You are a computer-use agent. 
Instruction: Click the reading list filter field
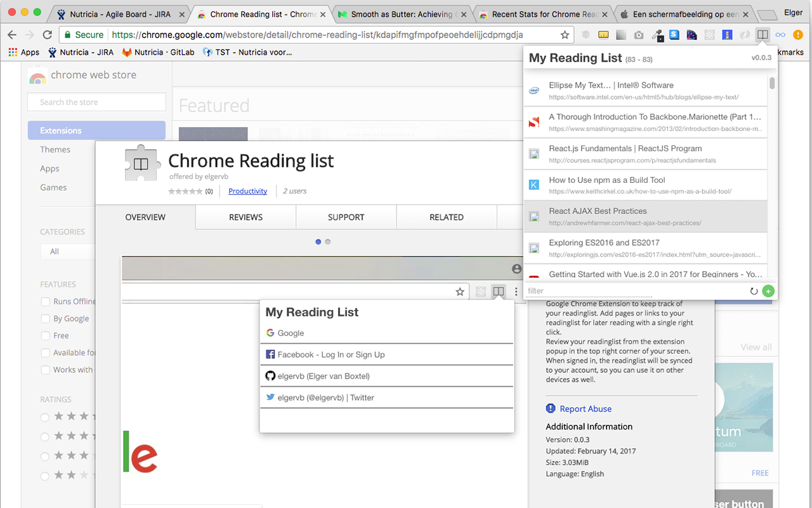tap(590, 291)
